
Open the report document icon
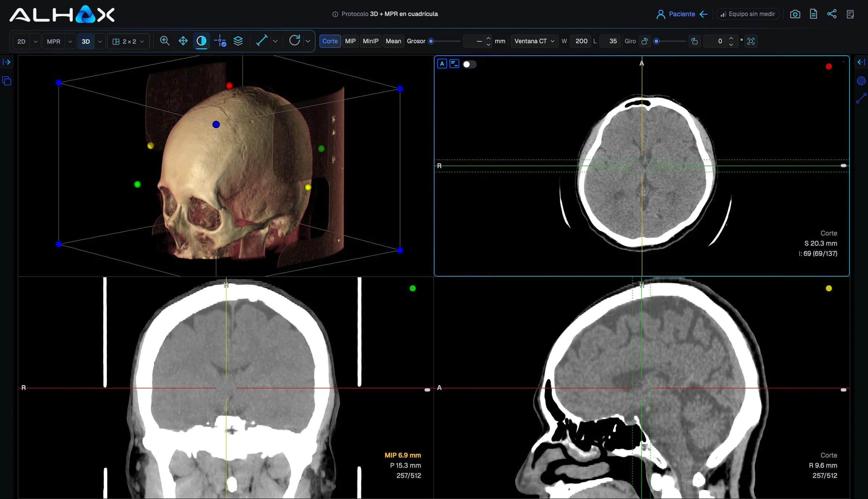pyautogui.click(x=813, y=14)
